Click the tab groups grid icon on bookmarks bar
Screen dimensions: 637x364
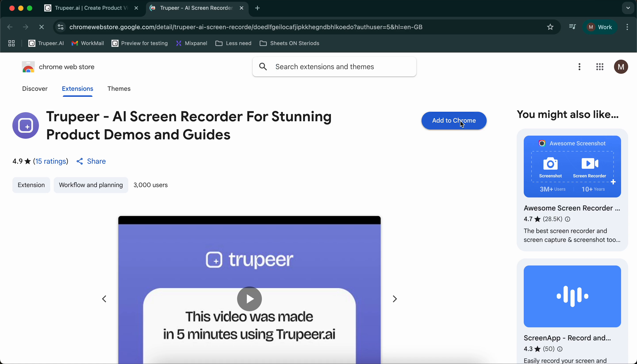[x=11, y=43]
